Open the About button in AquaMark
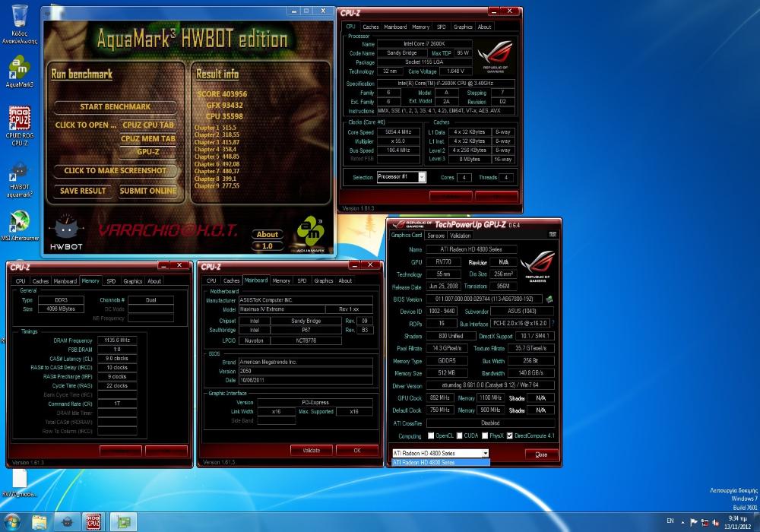The image size is (760, 532). pyautogui.click(x=267, y=235)
